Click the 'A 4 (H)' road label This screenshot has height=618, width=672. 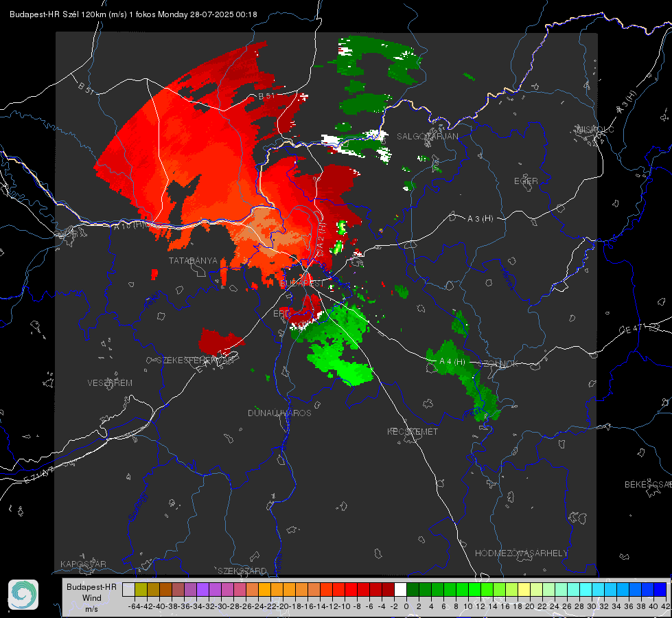click(x=452, y=362)
